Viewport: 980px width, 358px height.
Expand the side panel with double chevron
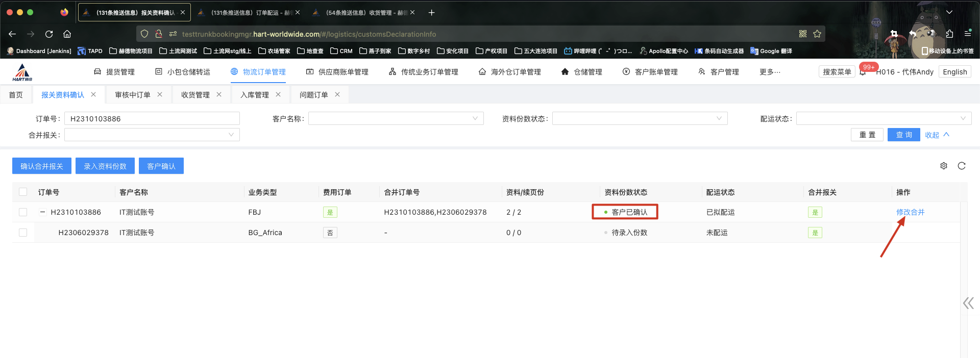coord(968,303)
